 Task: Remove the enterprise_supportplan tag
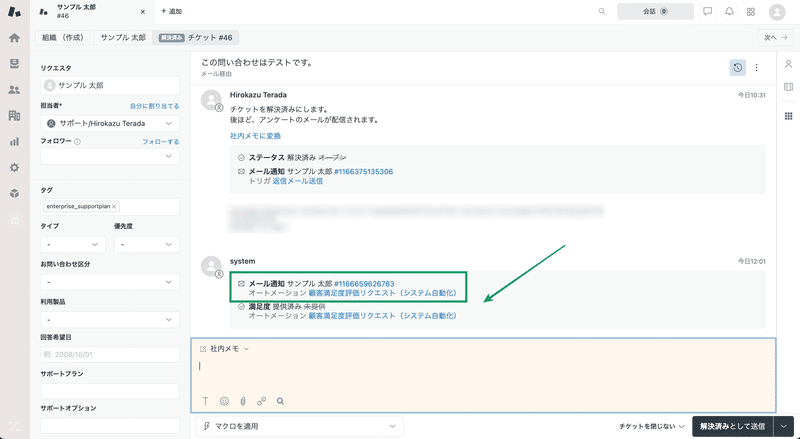(114, 207)
